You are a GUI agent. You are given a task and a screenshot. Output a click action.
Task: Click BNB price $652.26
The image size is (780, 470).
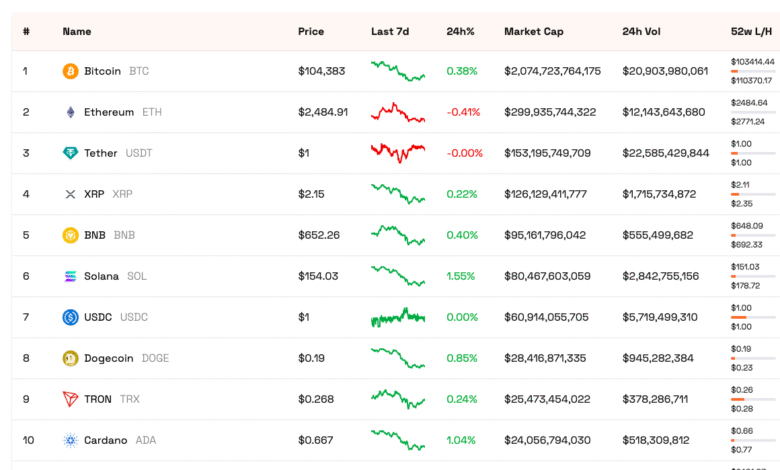[x=319, y=235]
